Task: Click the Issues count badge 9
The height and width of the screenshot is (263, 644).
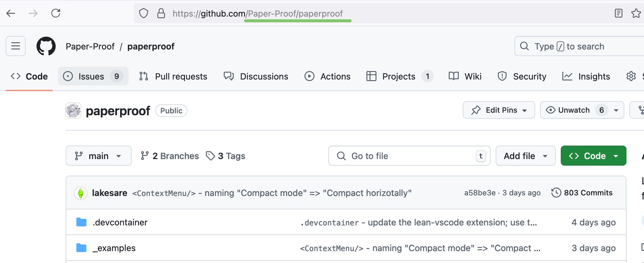Action: (x=117, y=76)
